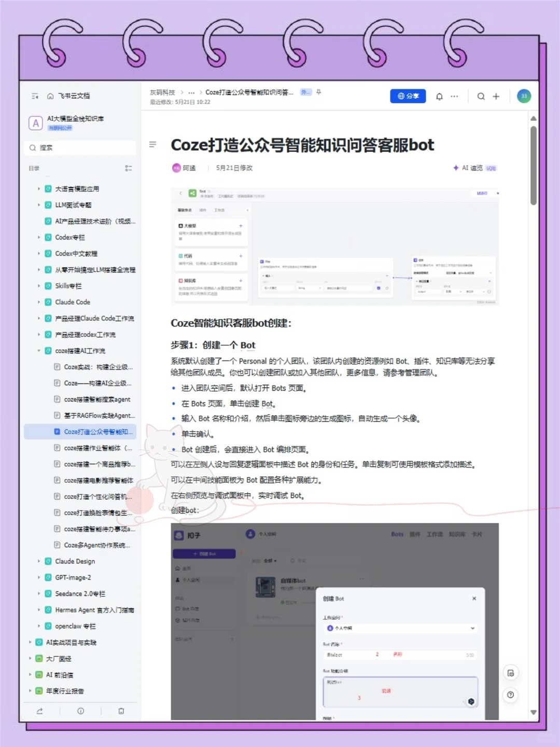Open the GPT-image-2 entry
560x747 pixels.
[x=73, y=577]
